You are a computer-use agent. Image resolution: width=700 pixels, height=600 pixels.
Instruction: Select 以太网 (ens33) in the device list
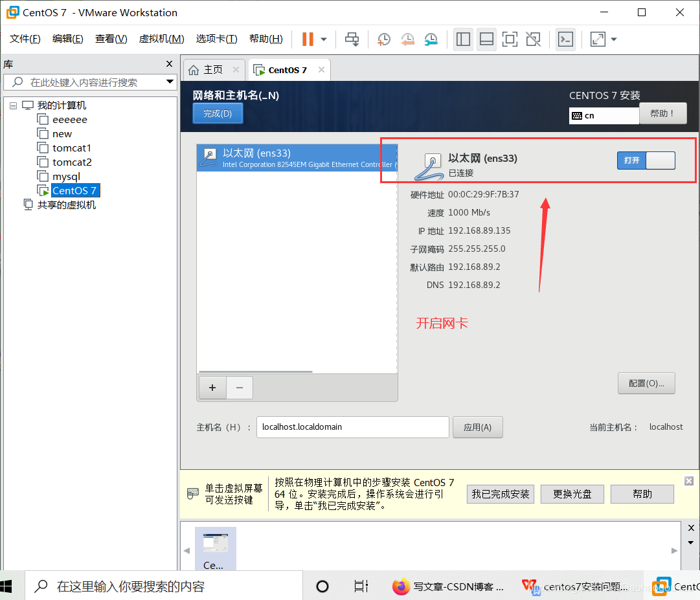[x=297, y=158]
